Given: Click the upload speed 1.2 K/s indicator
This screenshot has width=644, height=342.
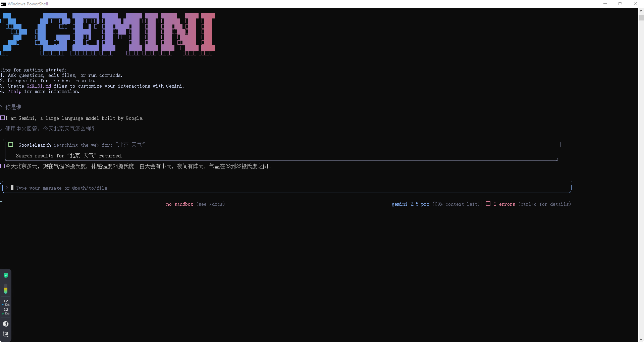Looking at the screenshot, I should [x=6, y=303].
